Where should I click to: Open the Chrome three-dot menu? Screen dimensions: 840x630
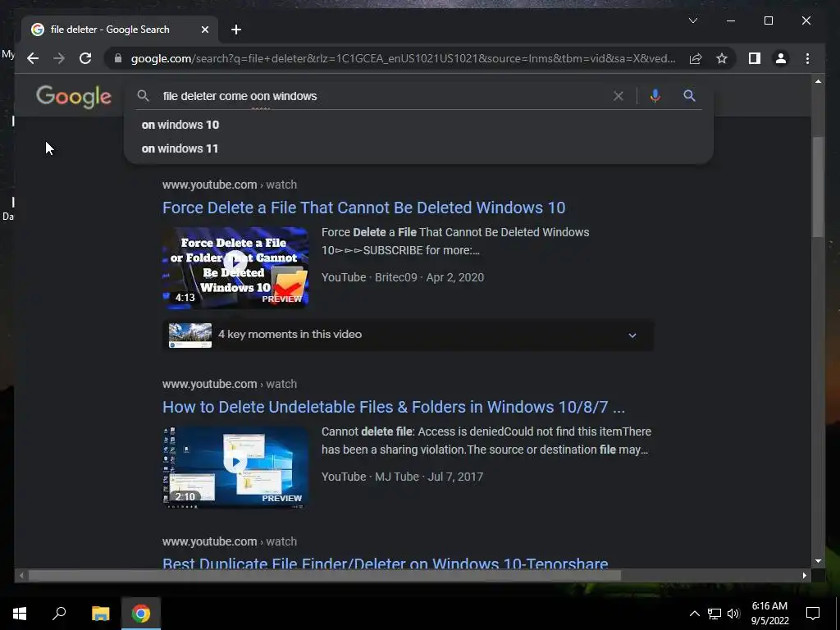pyautogui.click(x=807, y=58)
